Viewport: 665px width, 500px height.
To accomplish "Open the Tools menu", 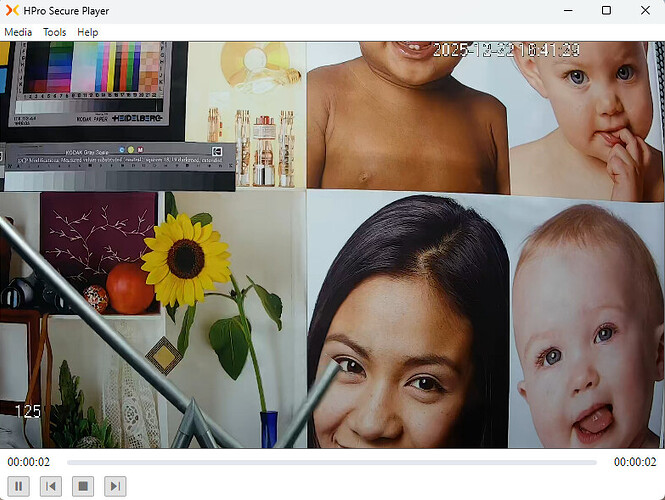I will click(54, 32).
